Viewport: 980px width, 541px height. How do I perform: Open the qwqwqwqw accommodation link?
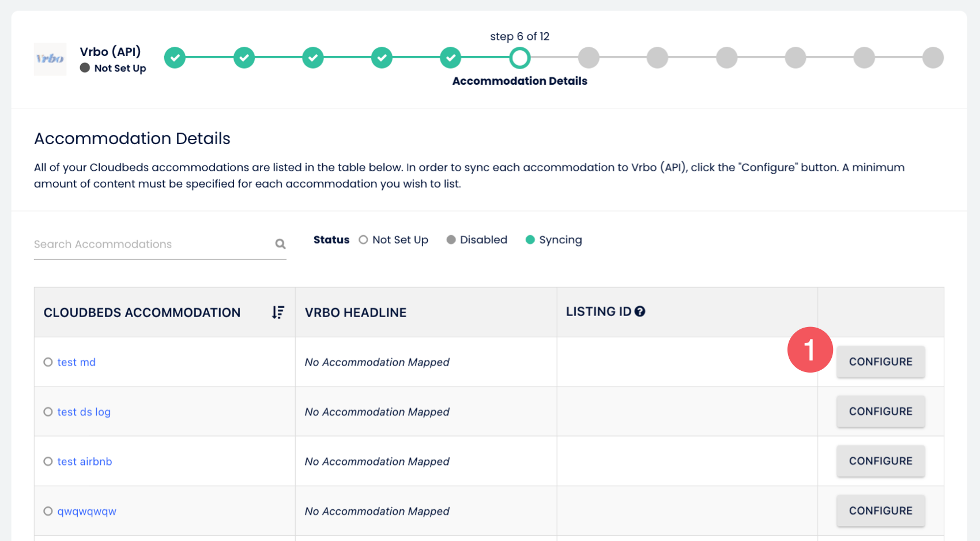click(86, 511)
